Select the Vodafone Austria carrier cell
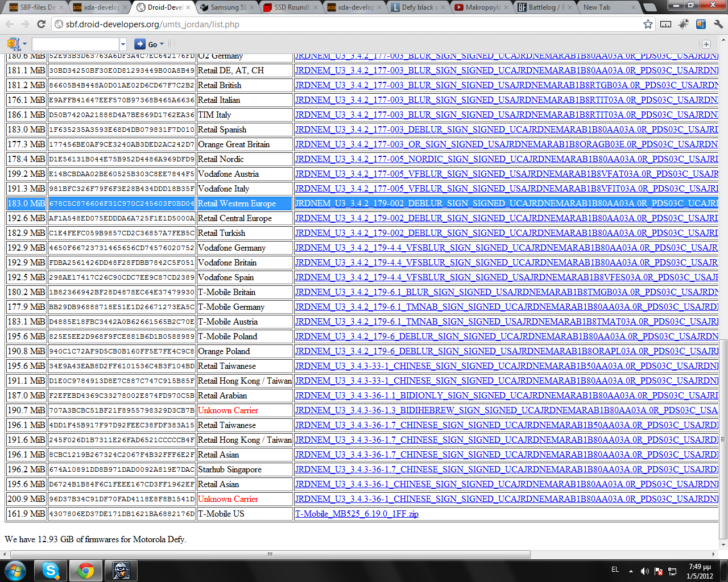This screenshot has height=582, width=728. click(245, 174)
